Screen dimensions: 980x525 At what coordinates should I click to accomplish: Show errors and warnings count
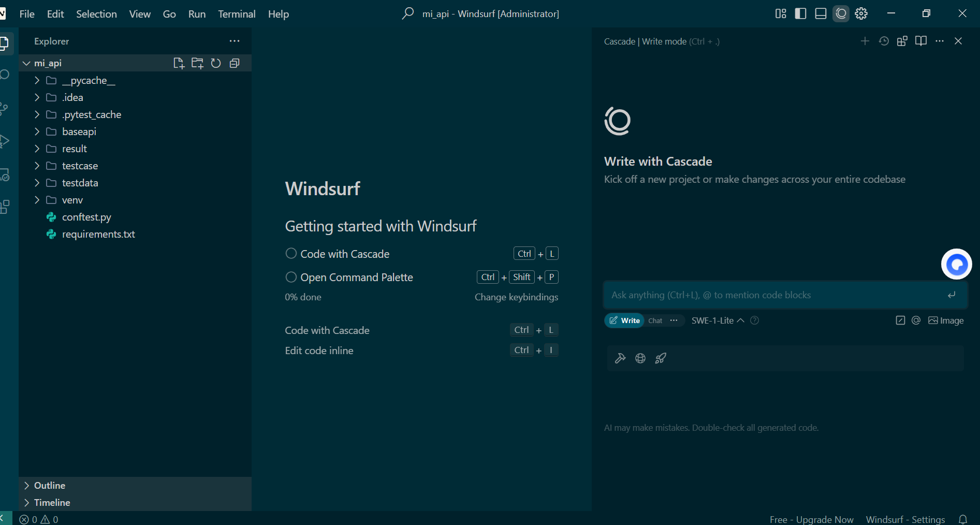39,519
